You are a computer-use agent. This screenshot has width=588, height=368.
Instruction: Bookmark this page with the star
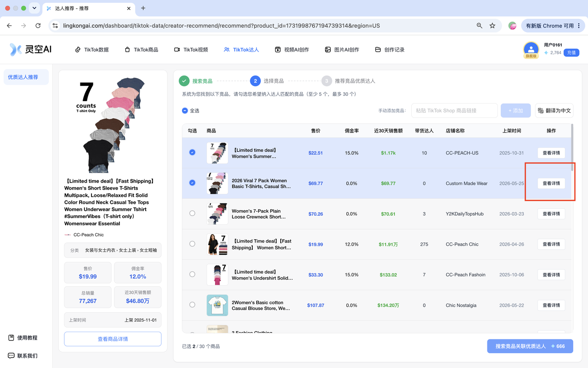coord(492,26)
